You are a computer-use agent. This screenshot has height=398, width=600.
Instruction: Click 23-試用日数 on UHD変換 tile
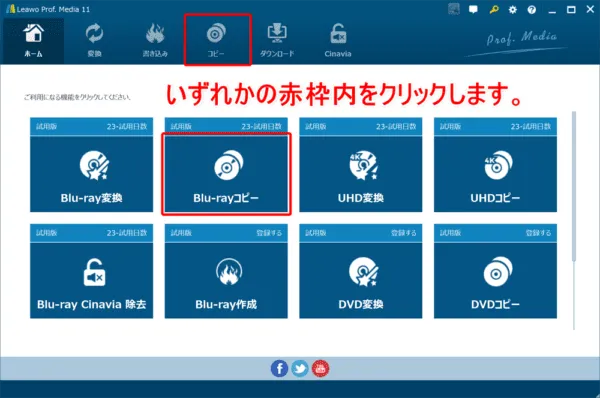(396, 126)
